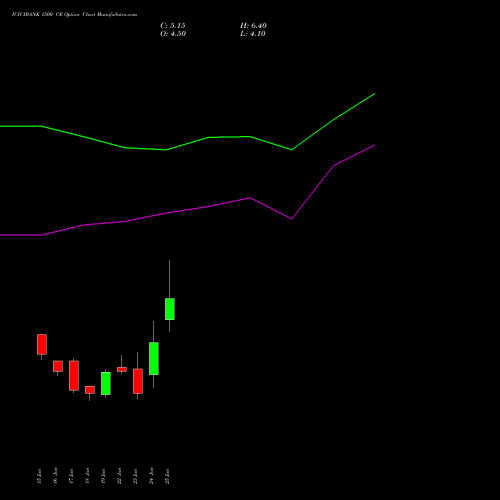Click the open value O: 4.50

pyautogui.click(x=173, y=34)
